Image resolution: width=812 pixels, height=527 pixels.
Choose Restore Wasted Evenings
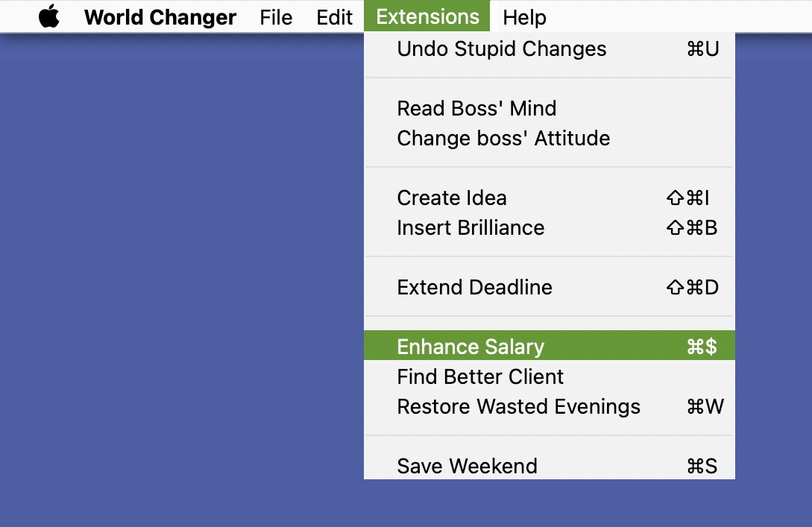point(518,407)
